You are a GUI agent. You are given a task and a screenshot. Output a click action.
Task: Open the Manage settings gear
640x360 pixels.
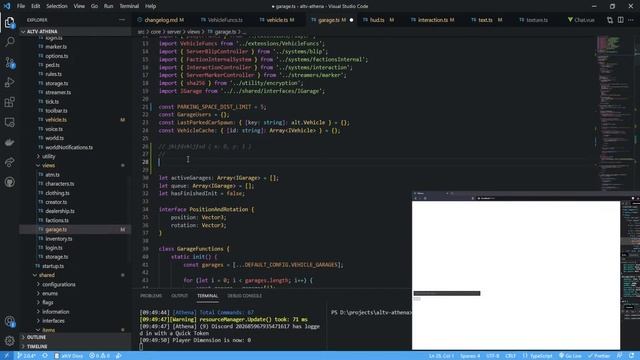coord(10,340)
